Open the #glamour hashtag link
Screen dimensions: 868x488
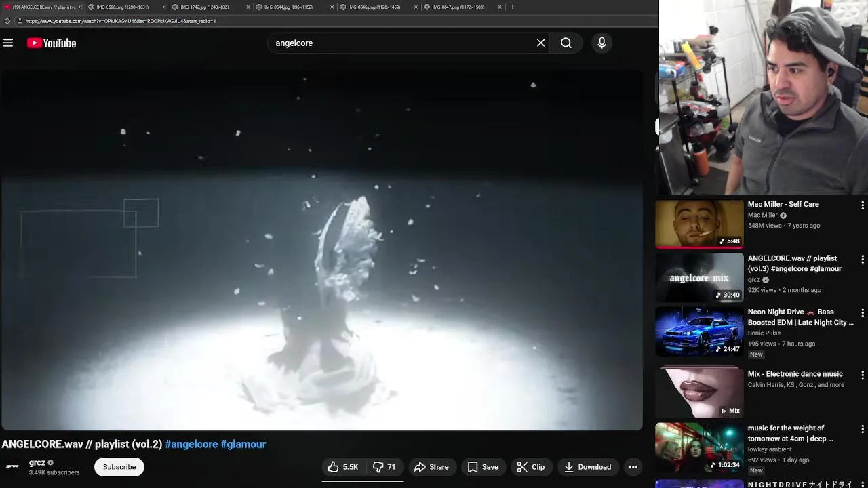243,444
